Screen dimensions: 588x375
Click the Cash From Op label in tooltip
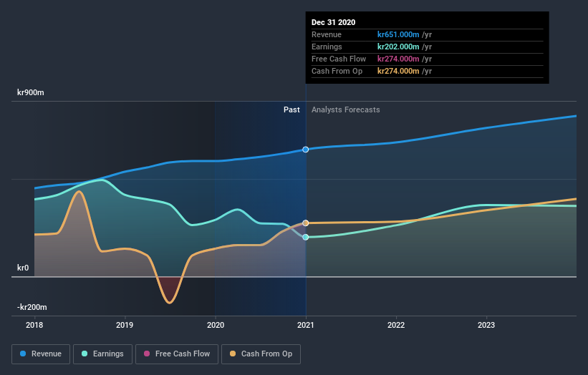[337, 71]
